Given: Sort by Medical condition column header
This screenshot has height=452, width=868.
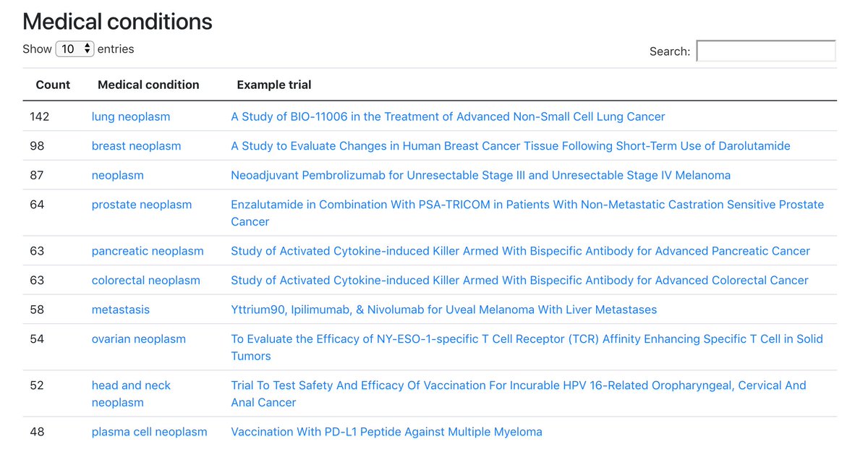Looking at the screenshot, I should (x=148, y=85).
